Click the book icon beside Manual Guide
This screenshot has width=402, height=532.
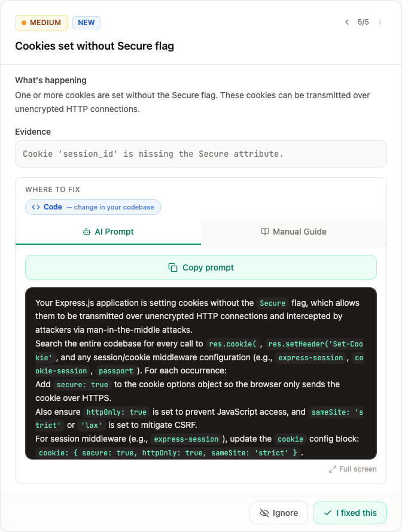[264, 232]
